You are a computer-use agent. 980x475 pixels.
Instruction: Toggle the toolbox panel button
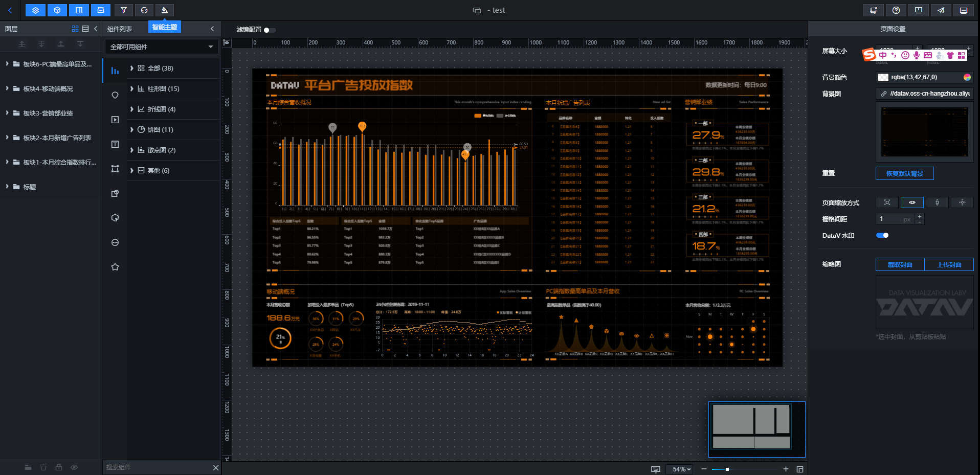(x=100, y=10)
